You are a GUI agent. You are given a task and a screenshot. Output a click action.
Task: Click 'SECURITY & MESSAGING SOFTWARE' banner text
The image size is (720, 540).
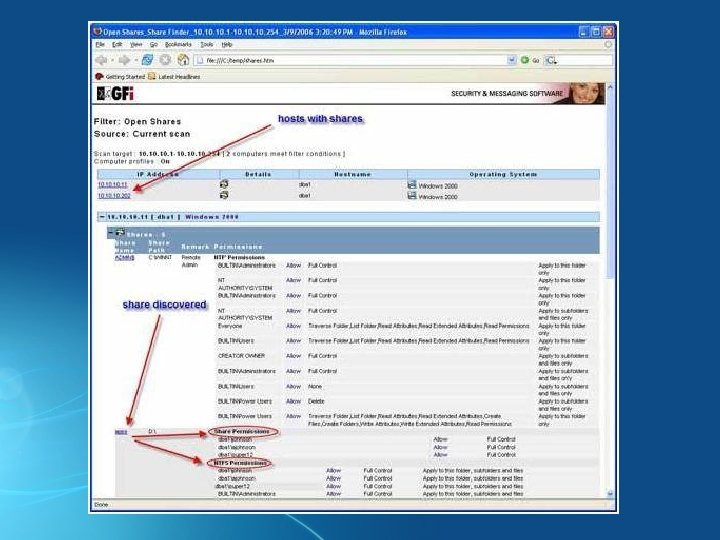507,94
